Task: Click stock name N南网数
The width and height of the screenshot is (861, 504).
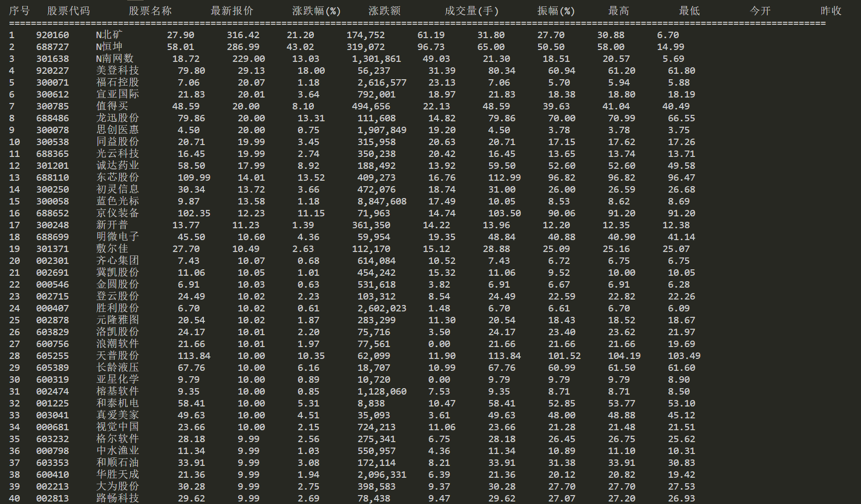Action: pyautogui.click(x=115, y=58)
